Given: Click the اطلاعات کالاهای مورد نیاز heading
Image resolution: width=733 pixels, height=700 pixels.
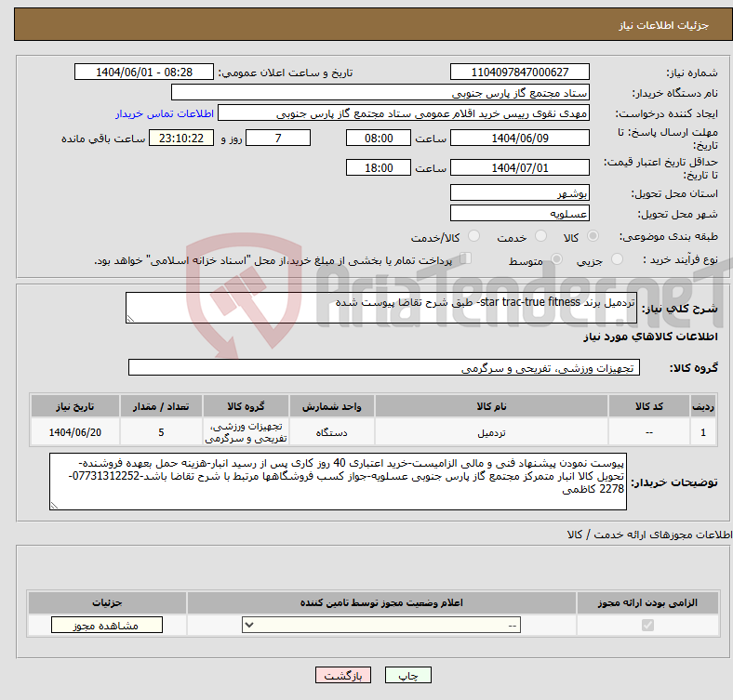Looking at the screenshot, I should point(650,337).
